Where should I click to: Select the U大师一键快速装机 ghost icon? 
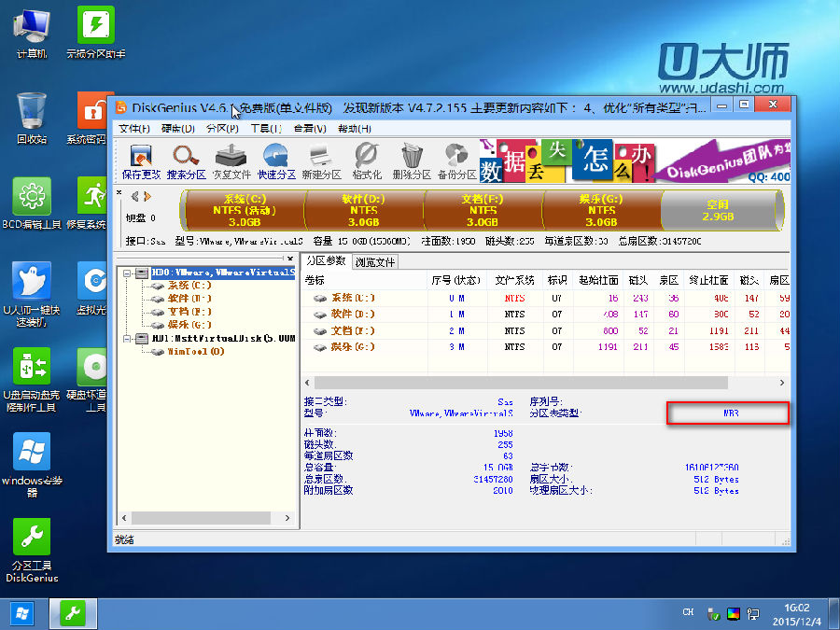pyautogui.click(x=32, y=295)
